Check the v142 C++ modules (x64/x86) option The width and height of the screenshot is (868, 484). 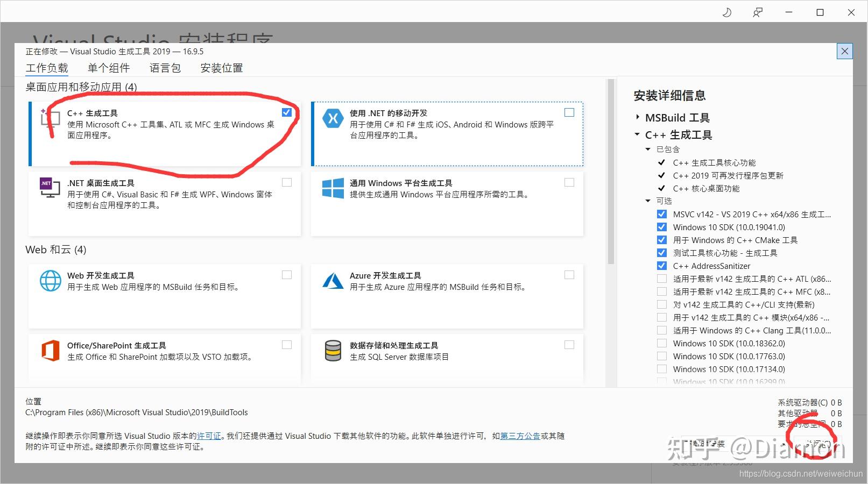tap(662, 317)
